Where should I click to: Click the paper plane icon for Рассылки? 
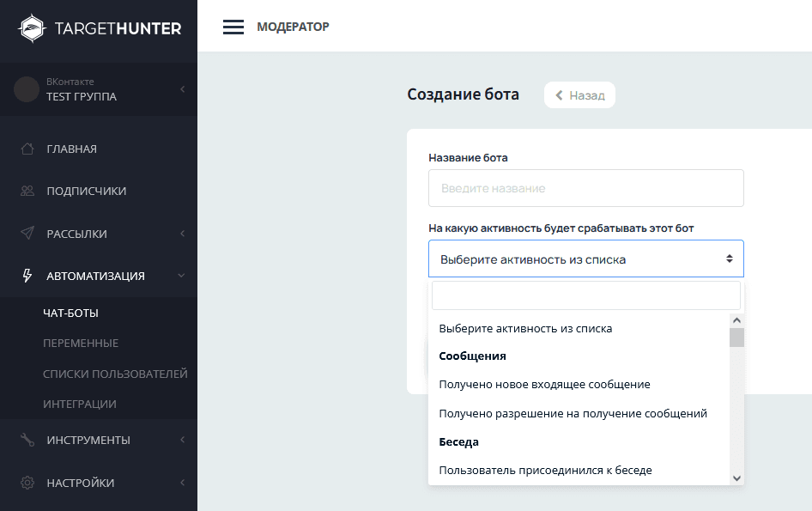[x=27, y=234]
